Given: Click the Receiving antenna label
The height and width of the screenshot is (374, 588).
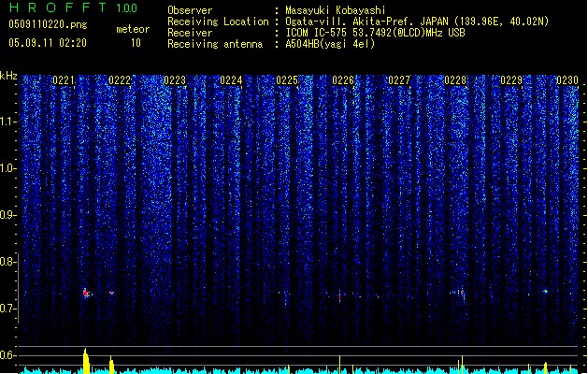Looking at the screenshot, I should [x=215, y=44].
